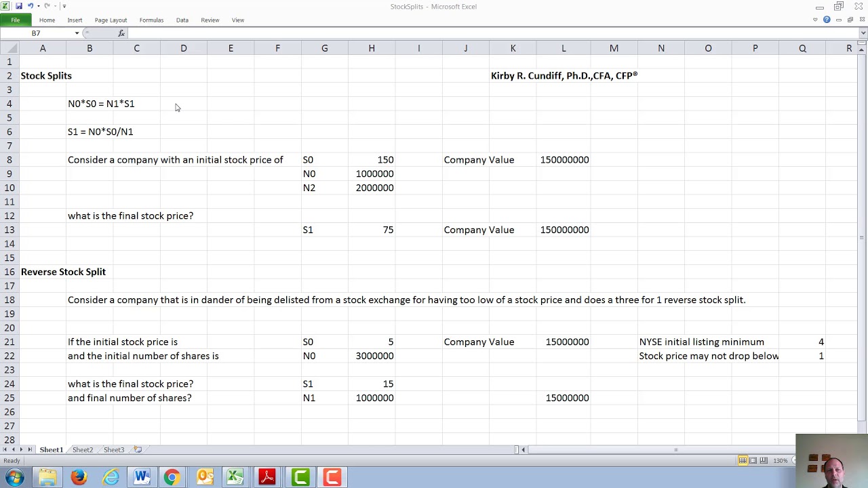The height and width of the screenshot is (488, 868).
Task: Select the final stock price 15 cell
Action: pyautogui.click(x=372, y=384)
